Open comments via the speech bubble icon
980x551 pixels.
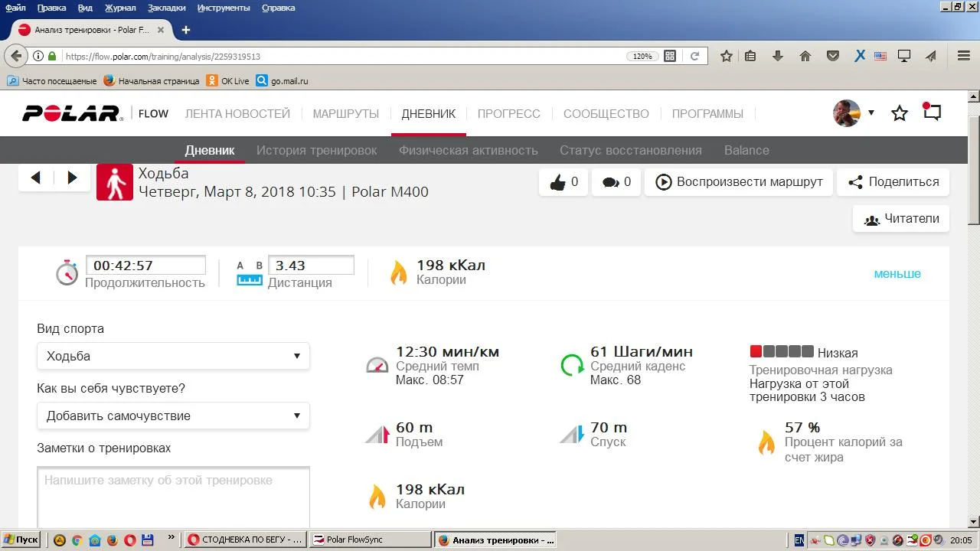[x=610, y=182]
